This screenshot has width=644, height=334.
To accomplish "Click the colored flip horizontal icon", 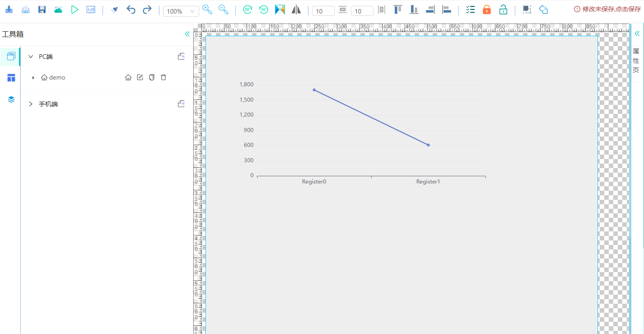I will point(280,9).
